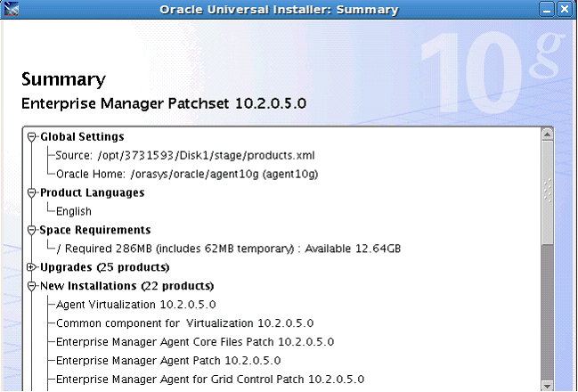This screenshot has width=578, height=392.
Task: Collapse the New Installations (22 products) node
Action: [x=32, y=286]
